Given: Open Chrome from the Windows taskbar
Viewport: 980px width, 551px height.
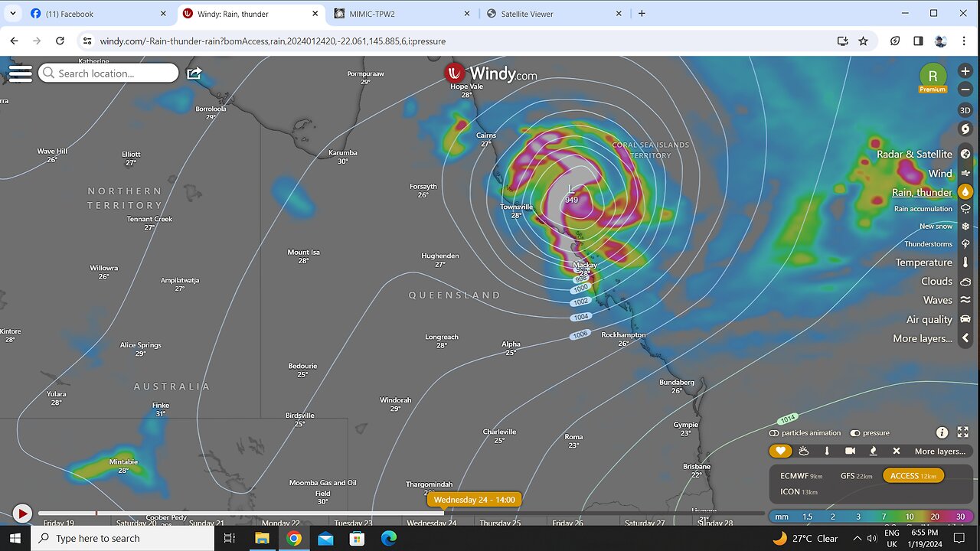Looking at the screenshot, I should pos(294,539).
